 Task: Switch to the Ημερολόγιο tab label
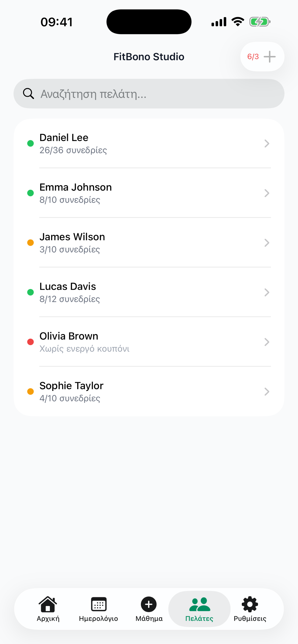click(99, 618)
